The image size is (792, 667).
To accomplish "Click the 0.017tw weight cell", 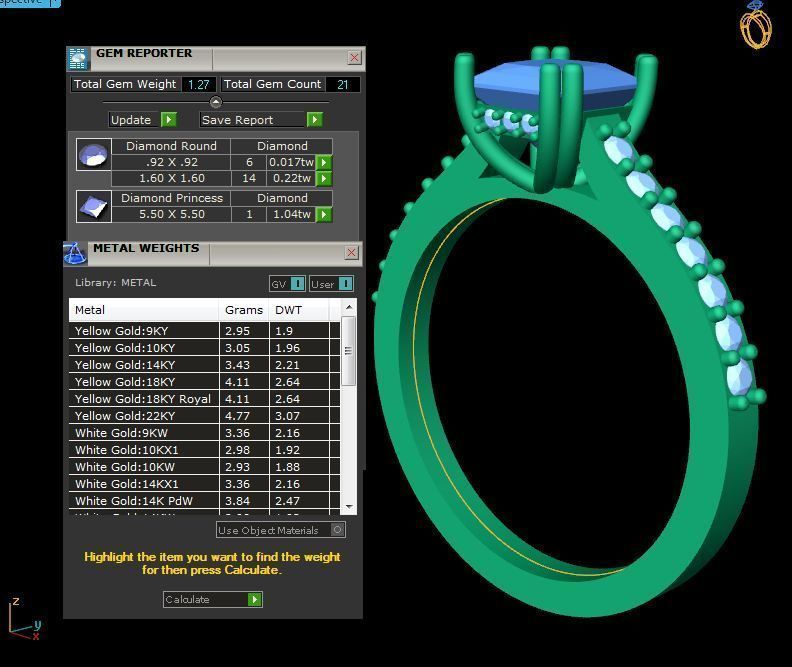I will click(x=291, y=162).
